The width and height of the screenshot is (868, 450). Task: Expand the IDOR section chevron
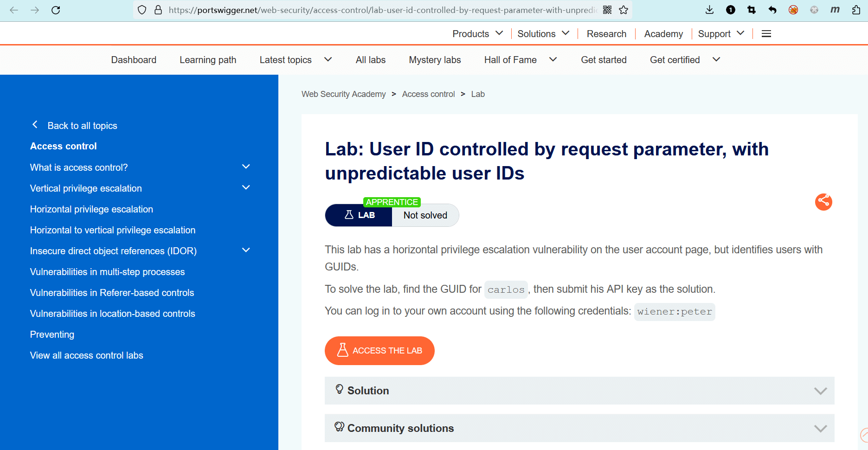pyautogui.click(x=246, y=250)
